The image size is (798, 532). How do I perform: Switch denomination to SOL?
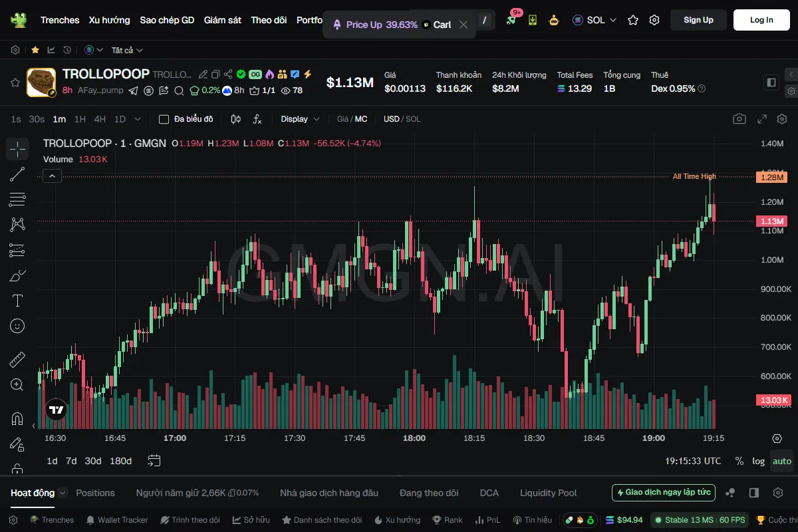413,119
